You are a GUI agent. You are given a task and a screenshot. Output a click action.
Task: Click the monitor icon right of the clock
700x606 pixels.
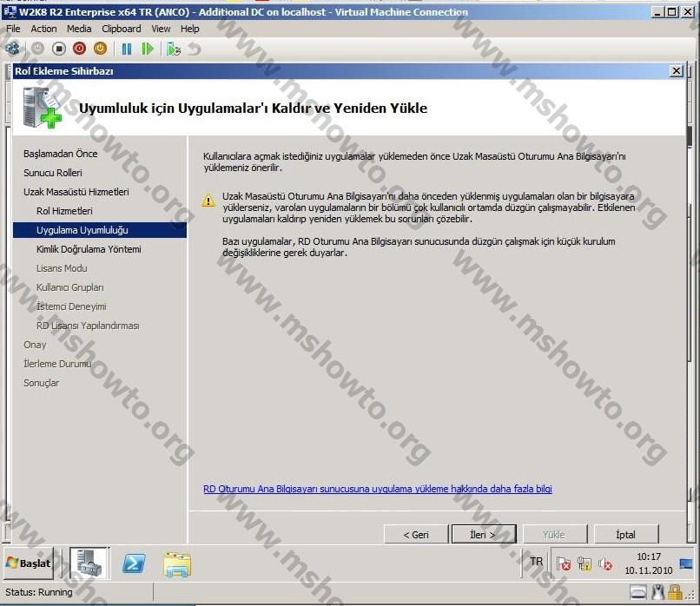[x=686, y=564]
